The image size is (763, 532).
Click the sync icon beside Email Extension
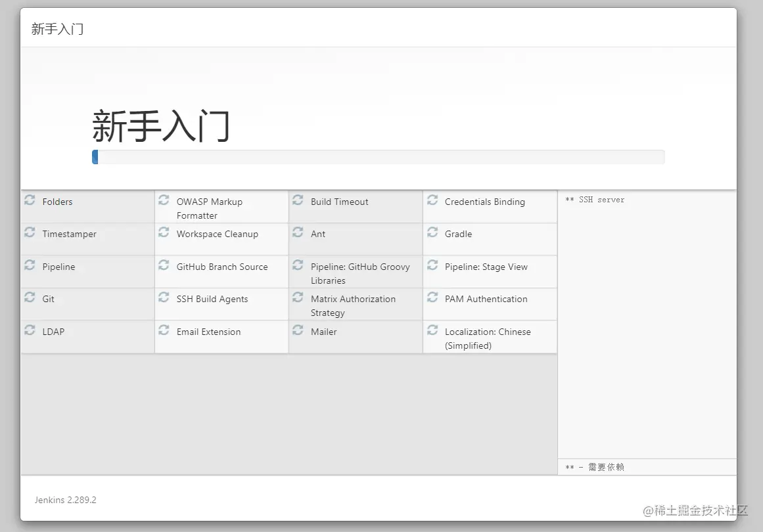(x=164, y=330)
